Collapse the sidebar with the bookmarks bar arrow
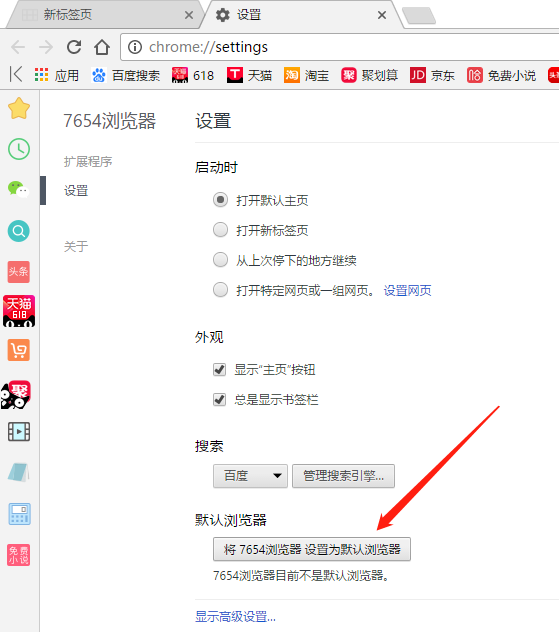Screen dimensions: 559x632 (16, 75)
